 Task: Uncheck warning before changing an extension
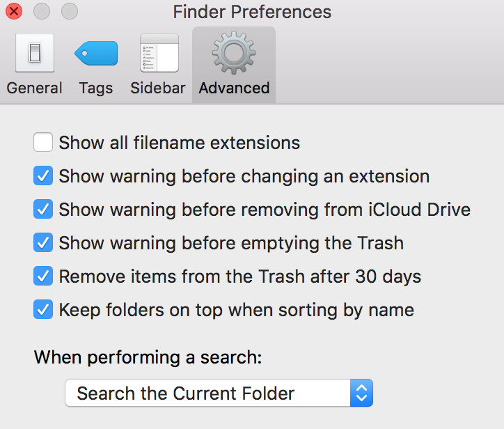(x=43, y=175)
